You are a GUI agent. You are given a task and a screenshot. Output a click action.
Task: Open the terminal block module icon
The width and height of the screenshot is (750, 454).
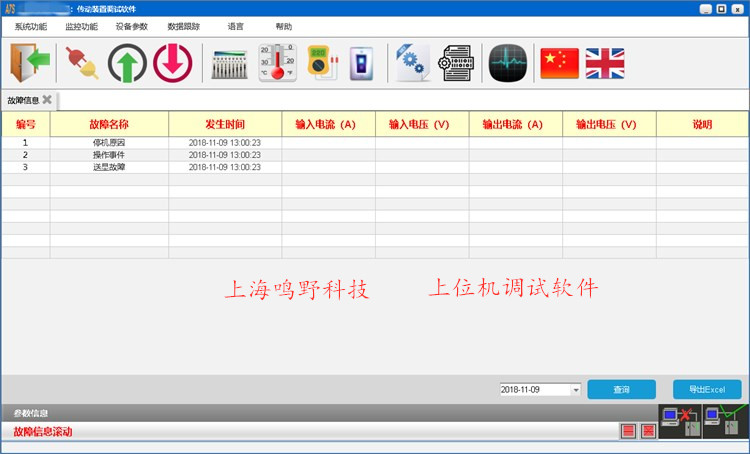click(x=229, y=64)
